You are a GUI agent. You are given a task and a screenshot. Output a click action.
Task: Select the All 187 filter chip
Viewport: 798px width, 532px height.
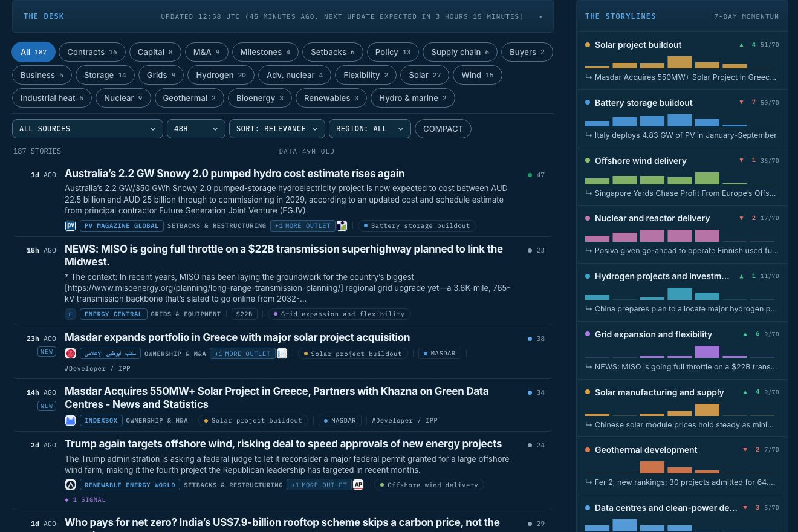click(x=34, y=52)
